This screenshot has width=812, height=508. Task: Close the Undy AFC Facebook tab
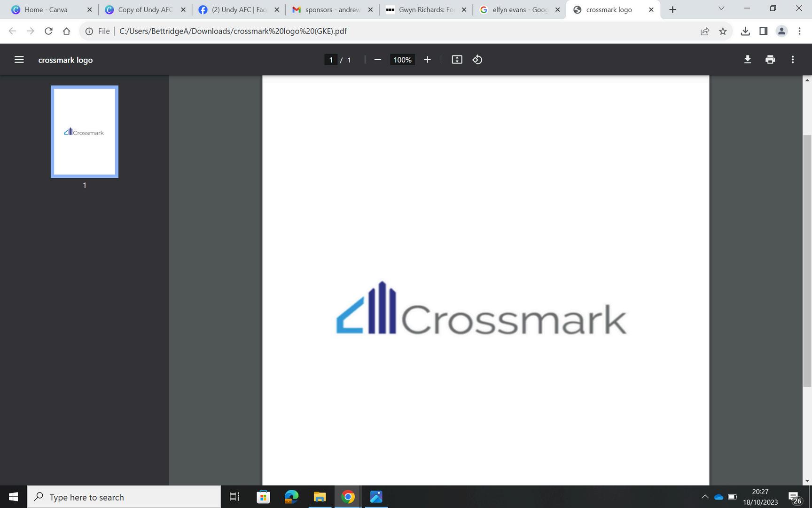pyautogui.click(x=276, y=9)
